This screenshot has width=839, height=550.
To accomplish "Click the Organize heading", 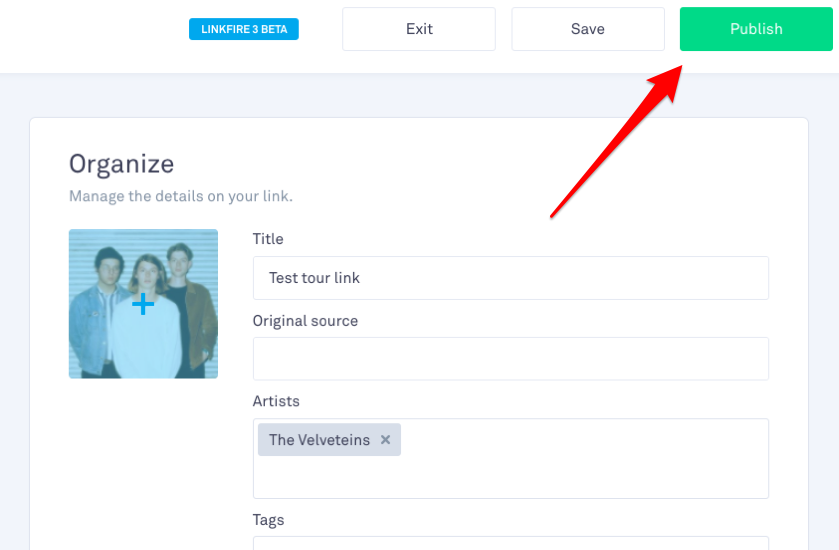I will (121, 164).
